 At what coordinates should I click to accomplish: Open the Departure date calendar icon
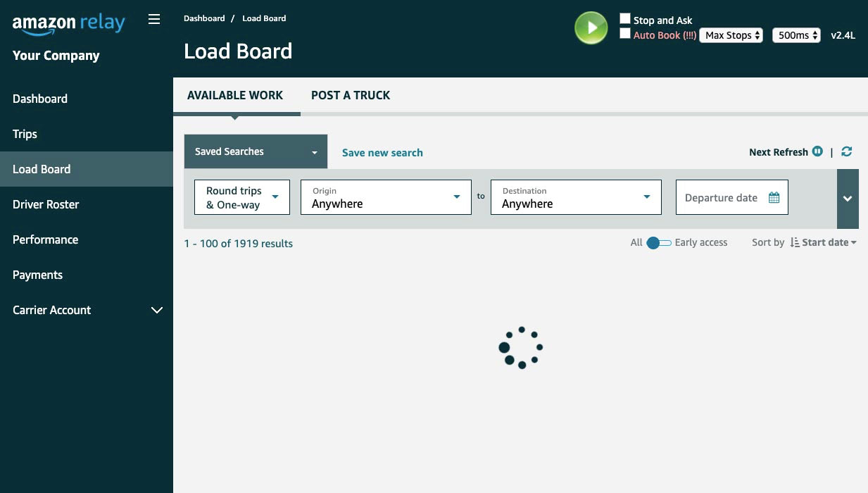(x=774, y=198)
